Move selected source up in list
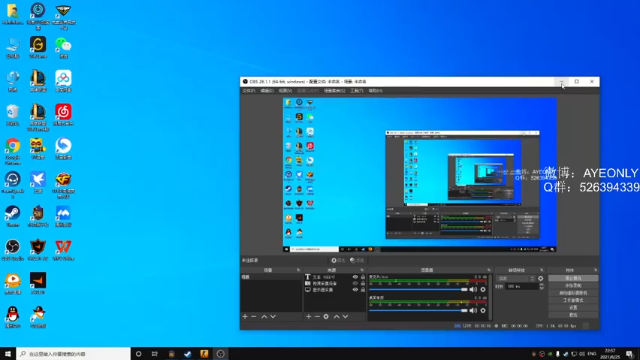This screenshot has height=360, width=640. tap(336, 317)
